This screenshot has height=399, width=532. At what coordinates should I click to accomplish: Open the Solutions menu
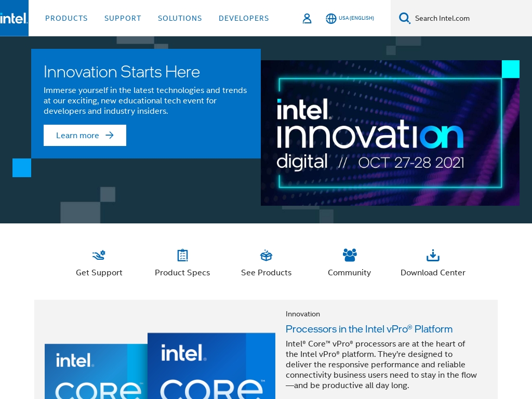180,18
